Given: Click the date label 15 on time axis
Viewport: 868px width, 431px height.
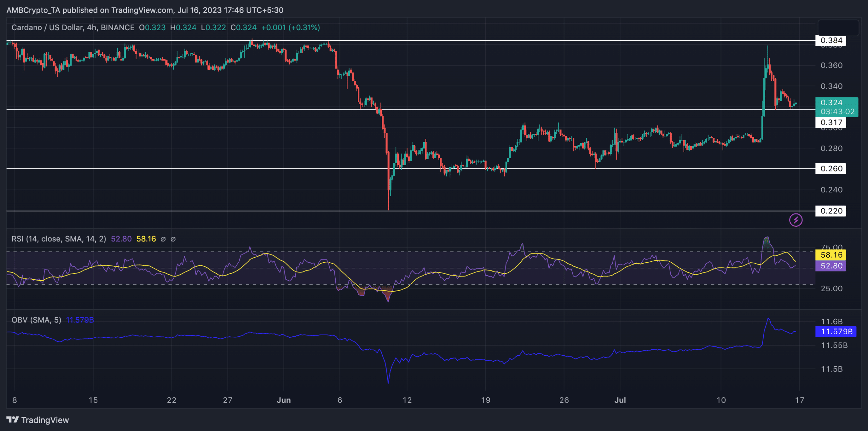Looking at the screenshot, I should click(93, 400).
